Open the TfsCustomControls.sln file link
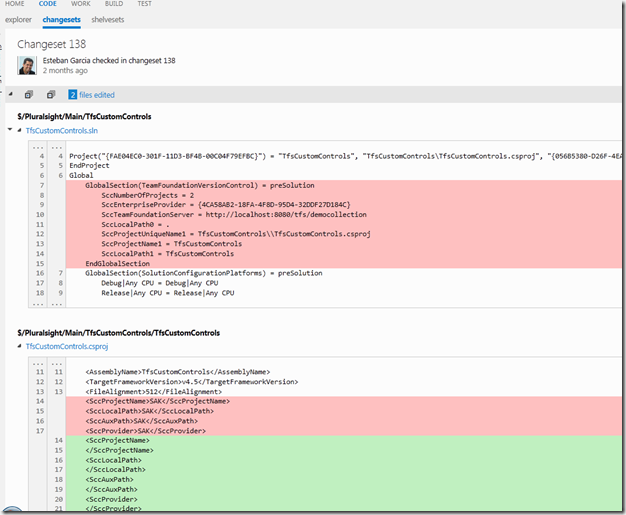The image size is (626, 515). pos(61,131)
